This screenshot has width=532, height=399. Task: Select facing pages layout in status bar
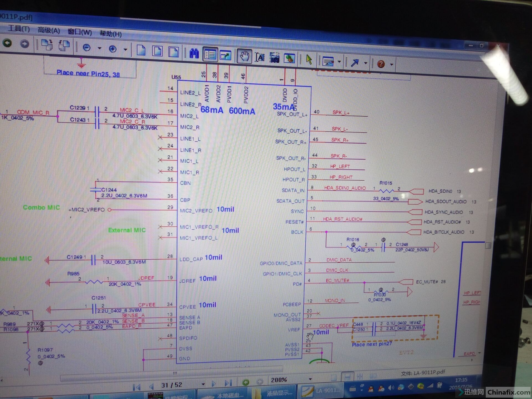coord(360,376)
